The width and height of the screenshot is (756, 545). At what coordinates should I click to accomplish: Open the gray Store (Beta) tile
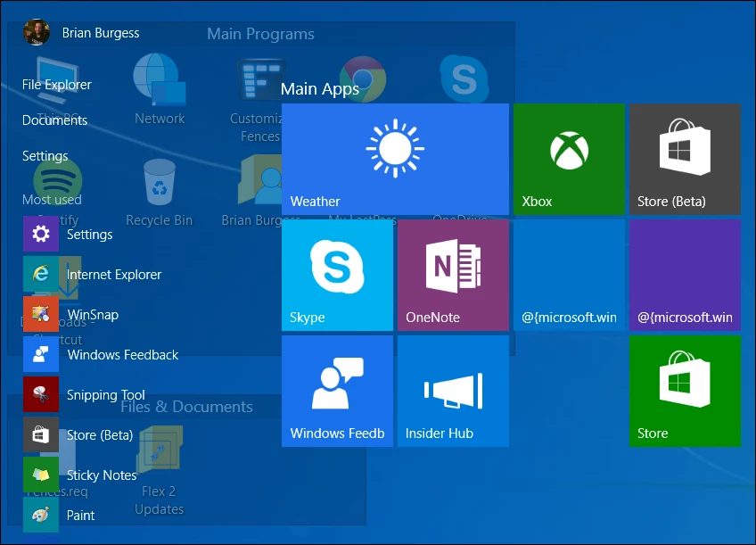(685, 159)
